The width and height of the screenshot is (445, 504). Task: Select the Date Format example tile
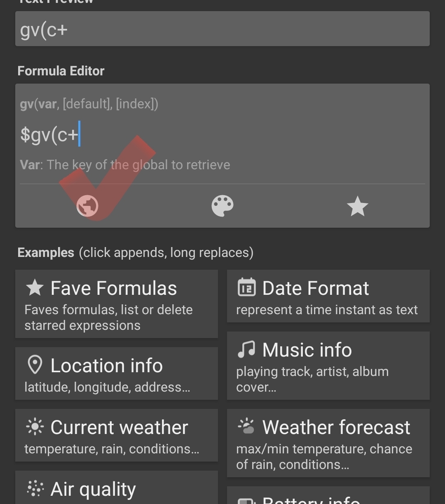pyautogui.click(x=328, y=296)
